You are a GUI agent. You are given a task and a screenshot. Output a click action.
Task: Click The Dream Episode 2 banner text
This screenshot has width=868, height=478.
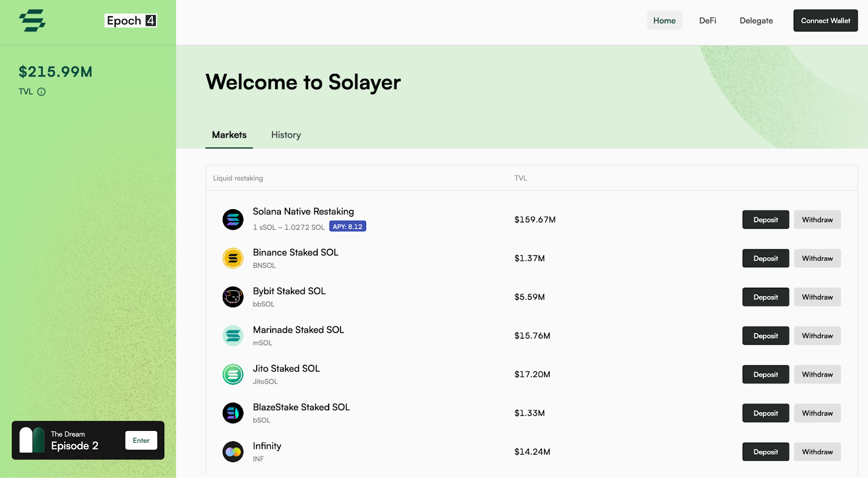[75, 441]
